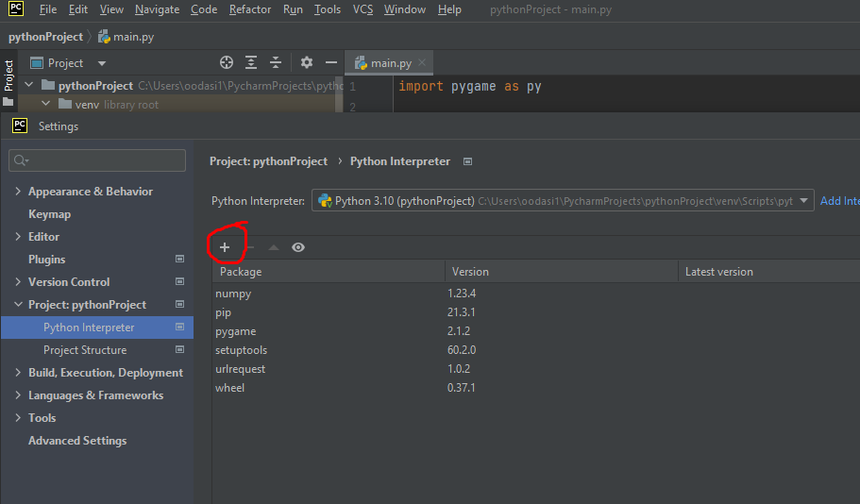Expand Build, Execution, Deployment section
The height and width of the screenshot is (504, 860).
coord(18,373)
